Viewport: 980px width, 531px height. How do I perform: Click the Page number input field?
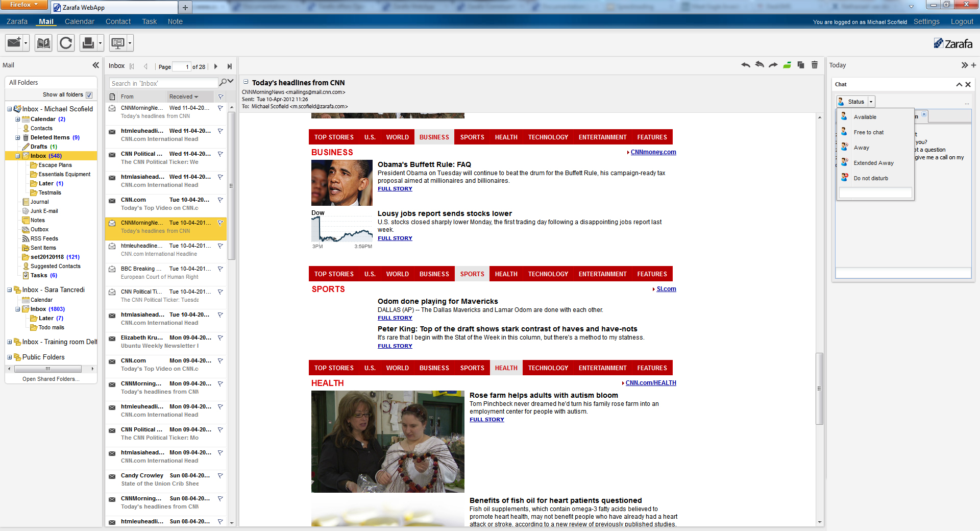click(181, 67)
